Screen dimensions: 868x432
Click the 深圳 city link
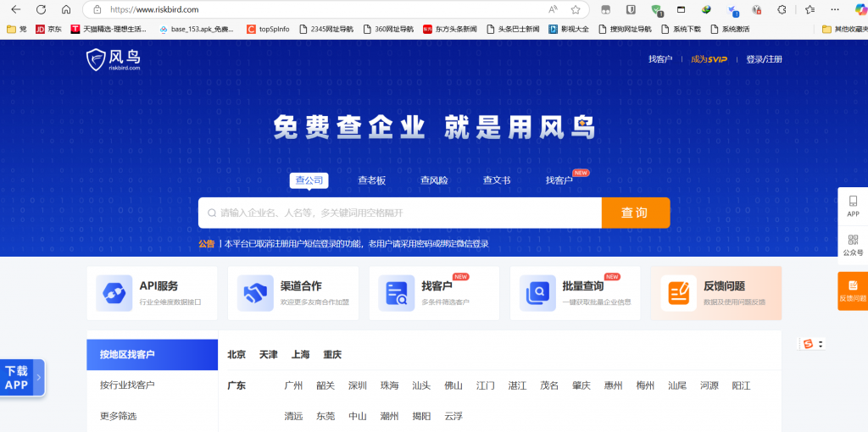click(x=358, y=385)
